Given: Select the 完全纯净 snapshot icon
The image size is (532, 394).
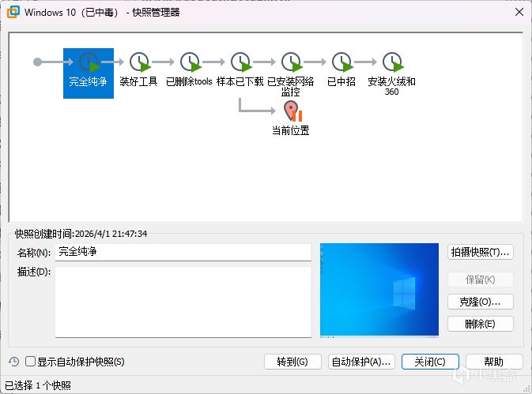Looking at the screenshot, I should coord(89,62).
